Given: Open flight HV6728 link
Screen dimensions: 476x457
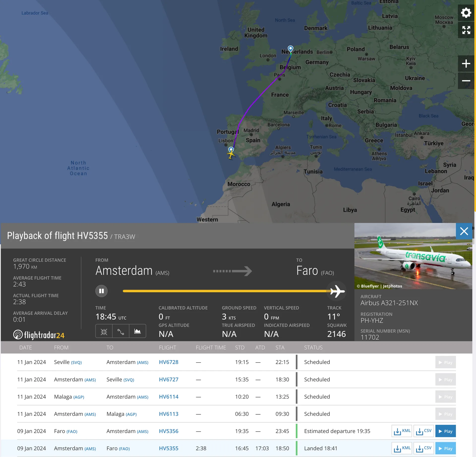Looking at the screenshot, I should [169, 362].
